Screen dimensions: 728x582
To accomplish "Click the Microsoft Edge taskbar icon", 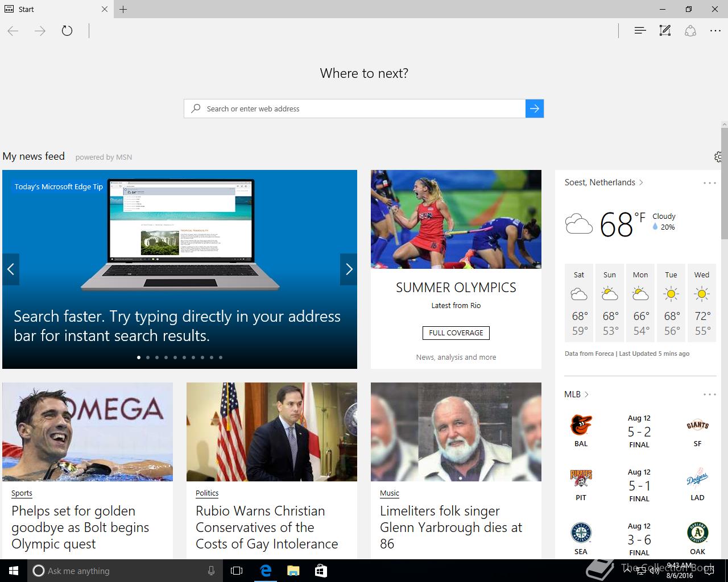I will coord(266,571).
